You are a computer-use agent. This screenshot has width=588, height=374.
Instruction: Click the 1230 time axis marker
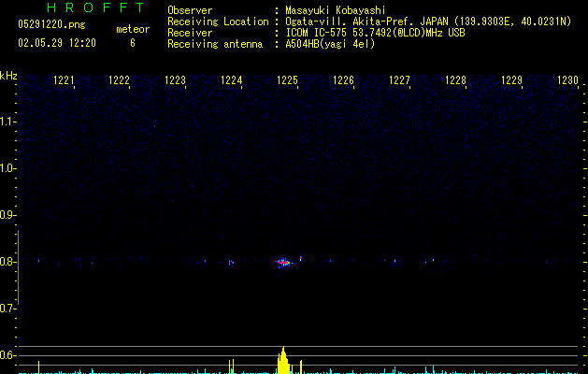567,80
